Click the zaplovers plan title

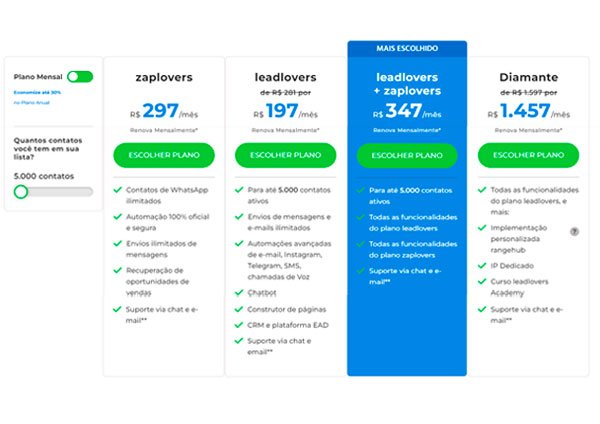(164, 77)
